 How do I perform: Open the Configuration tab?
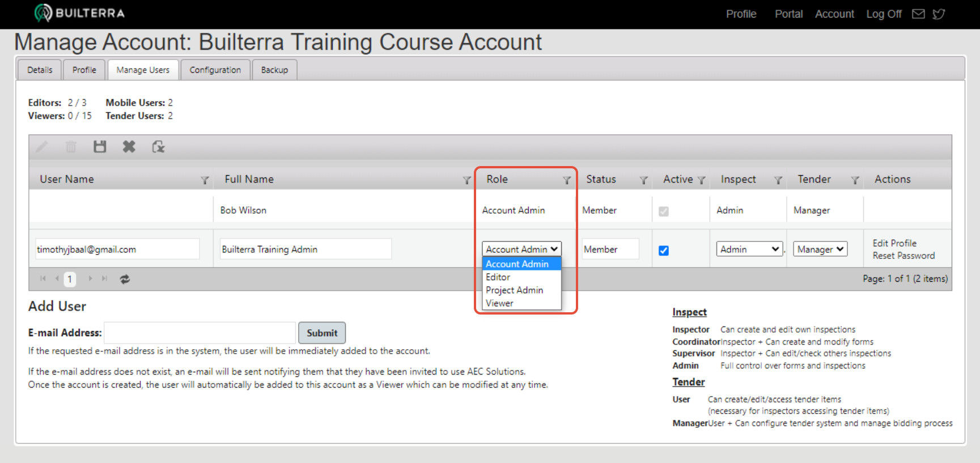[x=215, y=70]
